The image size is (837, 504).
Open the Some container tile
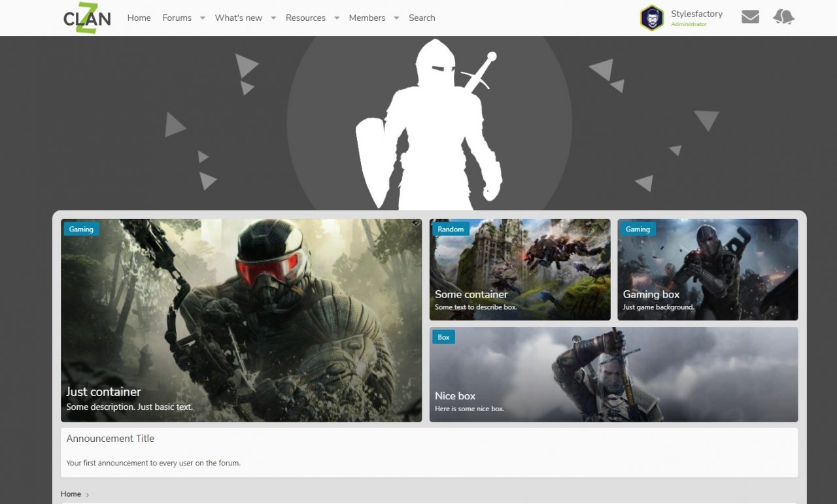point(519,269)
